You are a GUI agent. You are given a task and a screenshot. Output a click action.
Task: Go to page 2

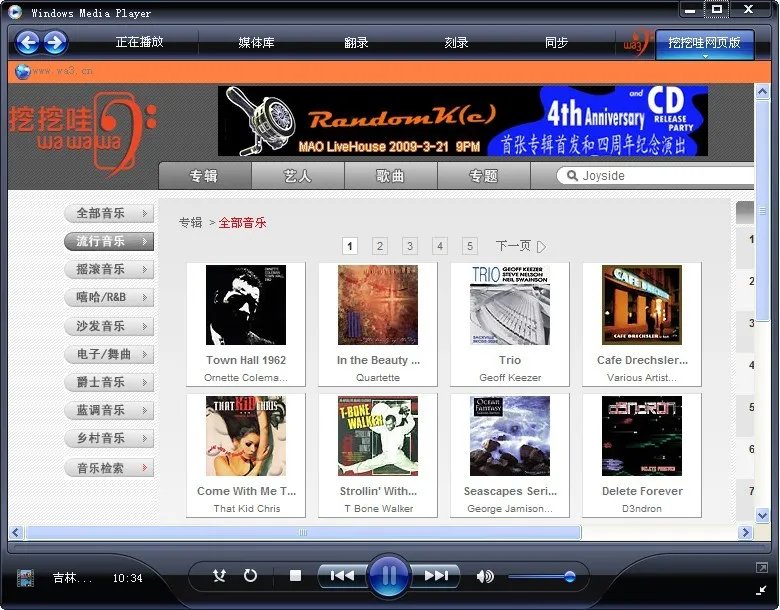click(380, 246)
